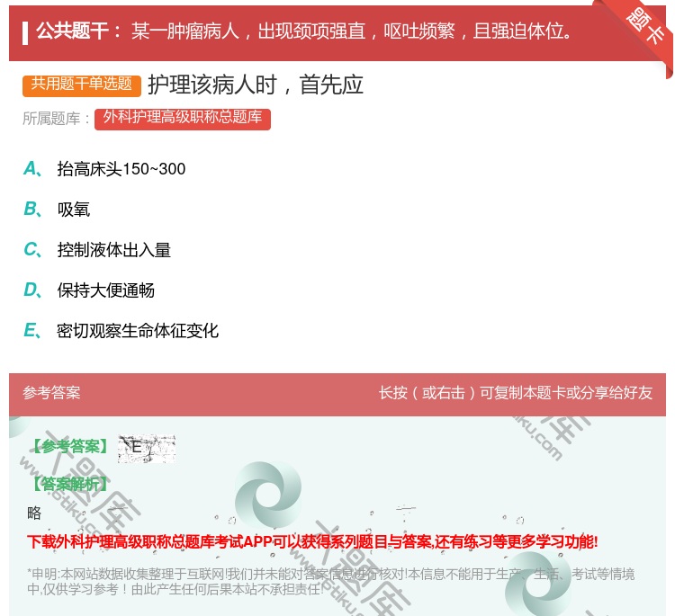Open the 外科护理高级职称总题库 tag link
This screenshot has width=675, height=616.
pos(183,119)
